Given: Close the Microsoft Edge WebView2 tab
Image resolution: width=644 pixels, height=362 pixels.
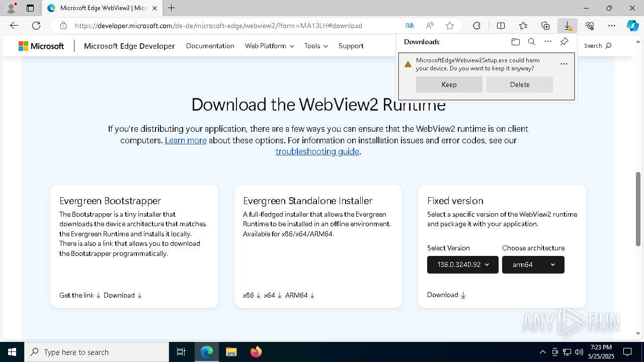Looking at the screenshot, I should [154, 8].
